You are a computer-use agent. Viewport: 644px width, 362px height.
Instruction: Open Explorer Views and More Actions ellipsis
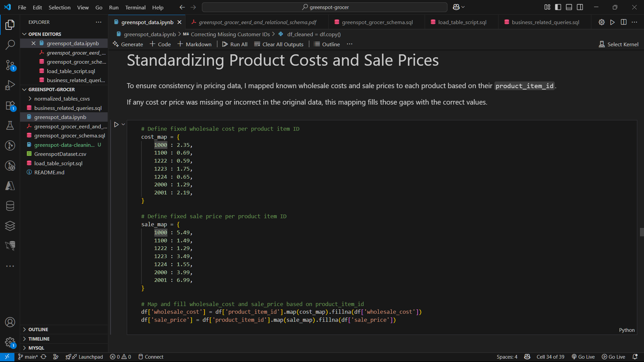(99, 22)
